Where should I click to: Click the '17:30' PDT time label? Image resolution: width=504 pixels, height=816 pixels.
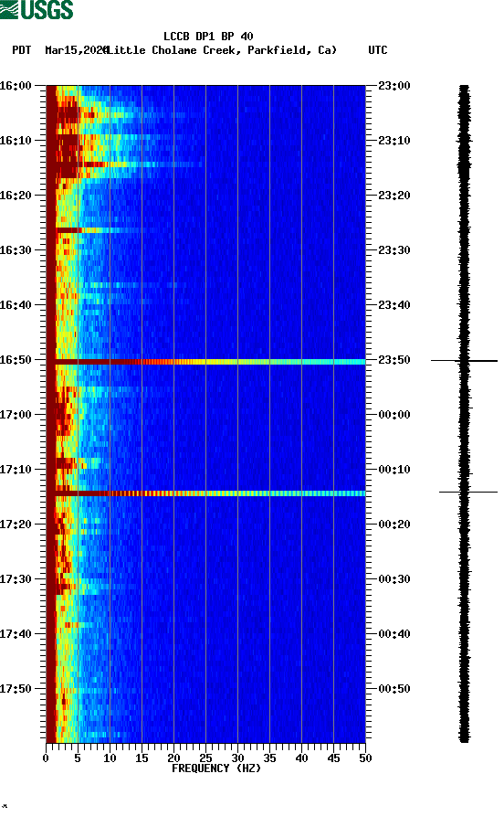click(16, 579)
